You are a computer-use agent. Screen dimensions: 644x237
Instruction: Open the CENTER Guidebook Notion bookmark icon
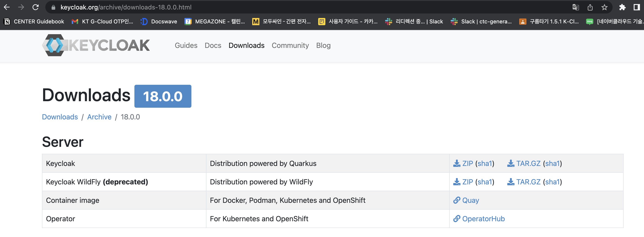click(7, 22)
